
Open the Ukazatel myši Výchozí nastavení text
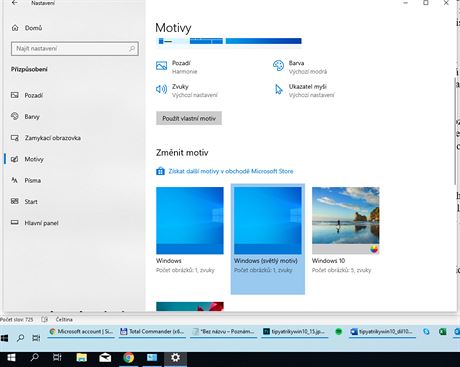311,91
